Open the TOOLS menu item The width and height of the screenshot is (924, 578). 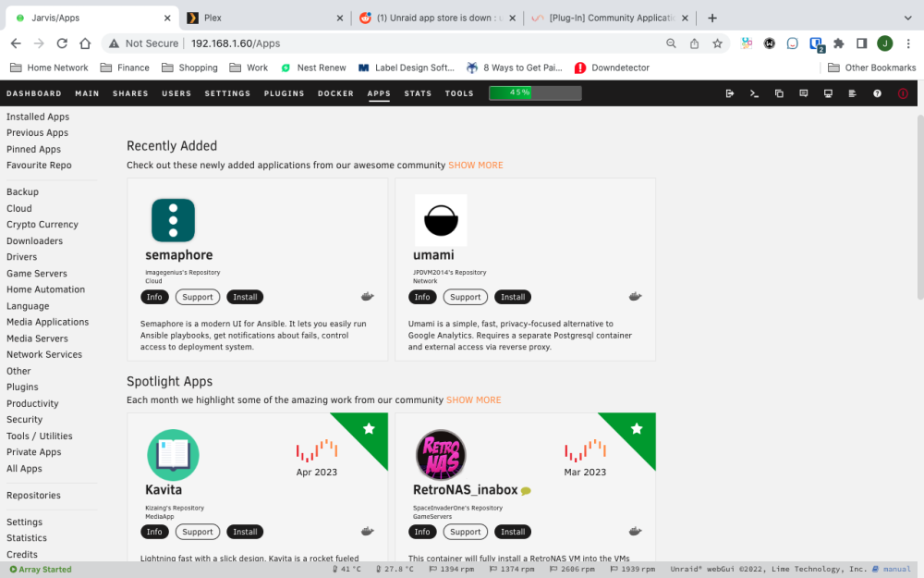(459, 93)
